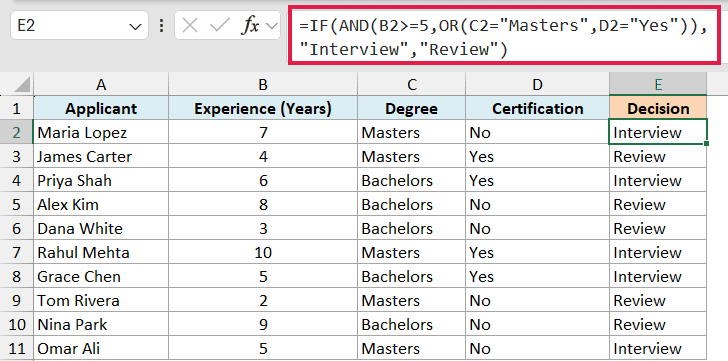Screen dimensions: 728x361
Task: Select row 11 header
Action: click(17, 348)
